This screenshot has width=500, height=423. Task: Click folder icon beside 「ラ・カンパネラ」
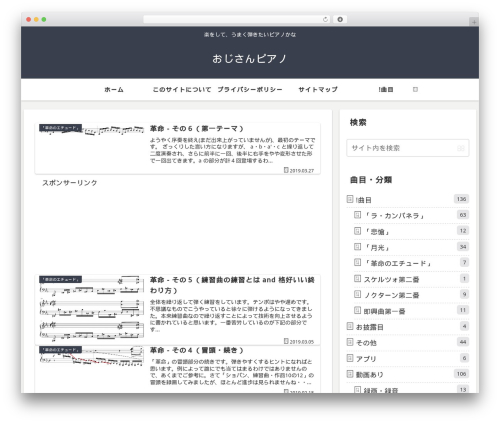pyautogui.click(x=357, y=215)
